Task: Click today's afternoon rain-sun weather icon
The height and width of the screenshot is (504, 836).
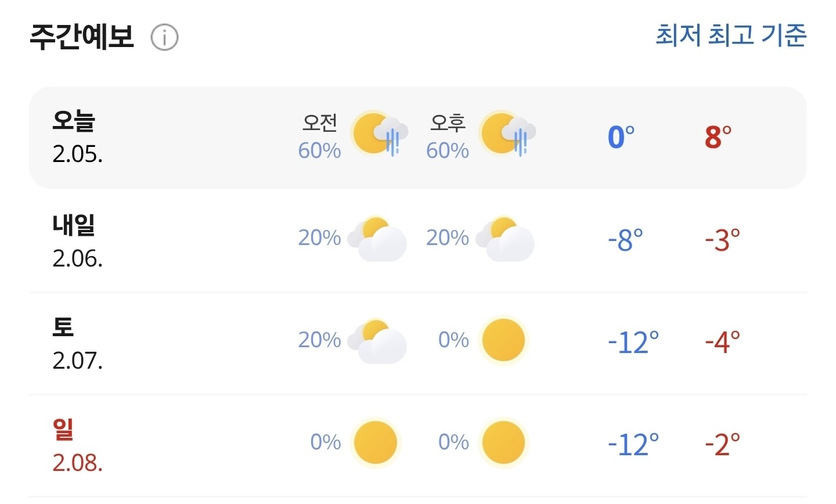Action: tap(507, 134)
